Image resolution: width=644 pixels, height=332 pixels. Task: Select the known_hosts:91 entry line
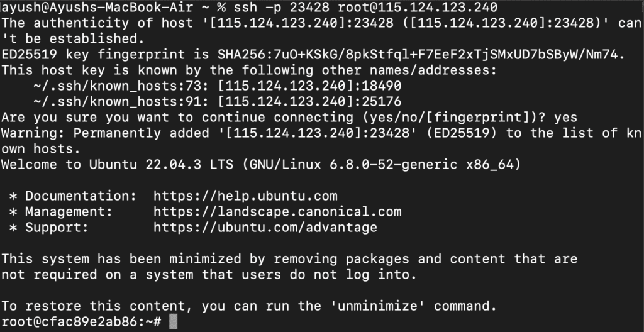click(x=217, y=101)
